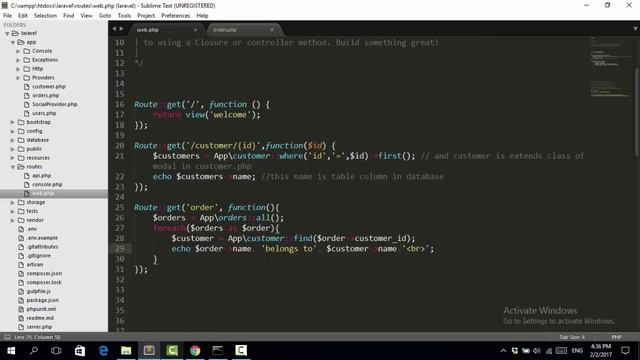640x360 pixels.
Task: Open gulpfile.js in the sidebar
Action: 38,291
